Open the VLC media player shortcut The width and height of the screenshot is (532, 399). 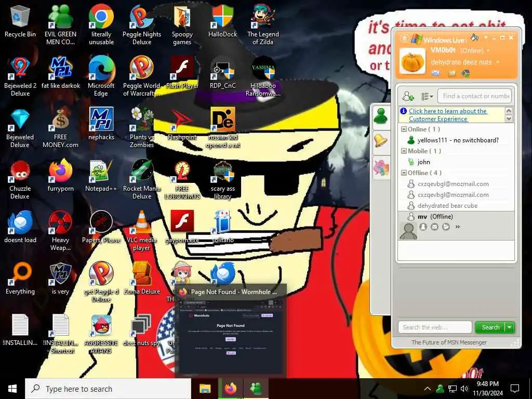click(142, 230)
